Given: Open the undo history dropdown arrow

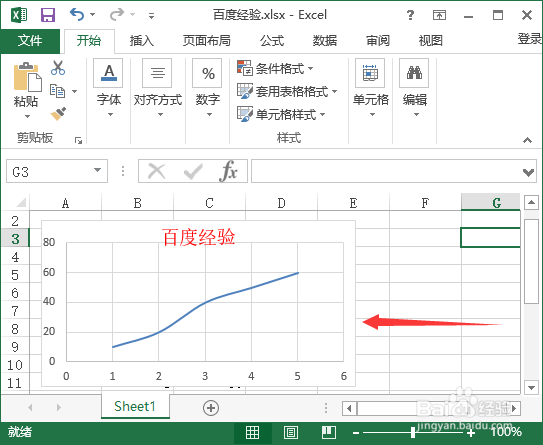Looking at the screenshot, I should pyautogui.click(x=92, y=15).
